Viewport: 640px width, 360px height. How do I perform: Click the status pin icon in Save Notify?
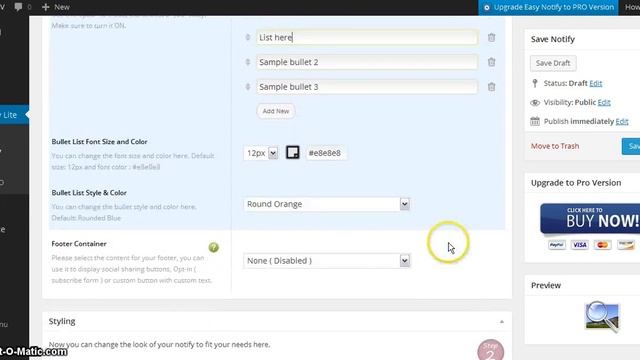point(535,83)
